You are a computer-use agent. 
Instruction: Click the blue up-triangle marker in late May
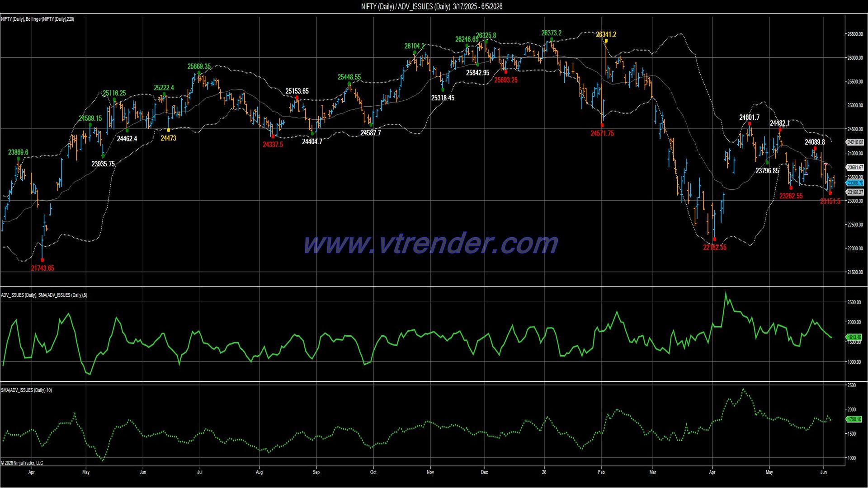pyautogui.click(x=806, y=173)
